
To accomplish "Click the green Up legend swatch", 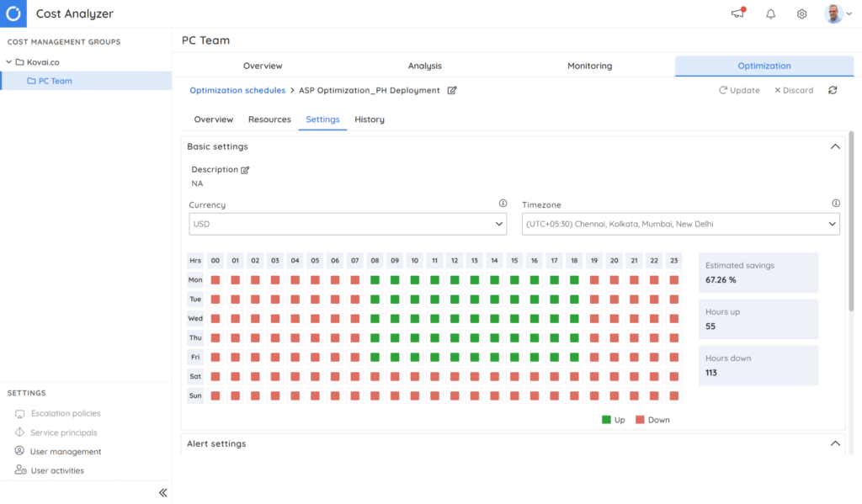I will 604,419.
